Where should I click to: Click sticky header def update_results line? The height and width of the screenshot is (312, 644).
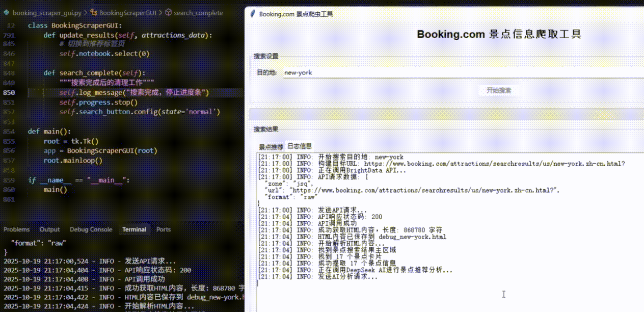pos(127,35)
